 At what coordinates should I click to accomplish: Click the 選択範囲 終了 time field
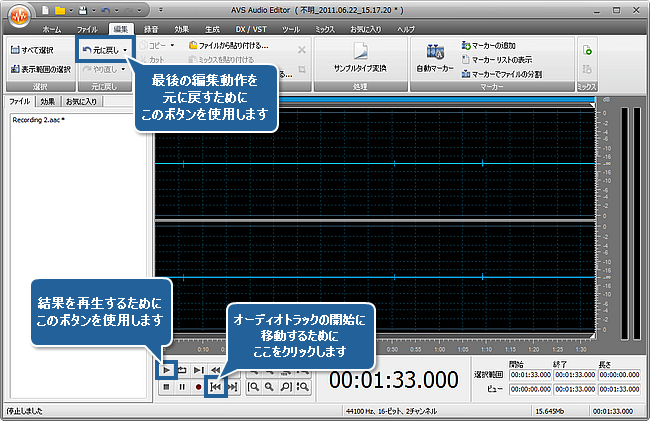[x=575, y=375]
